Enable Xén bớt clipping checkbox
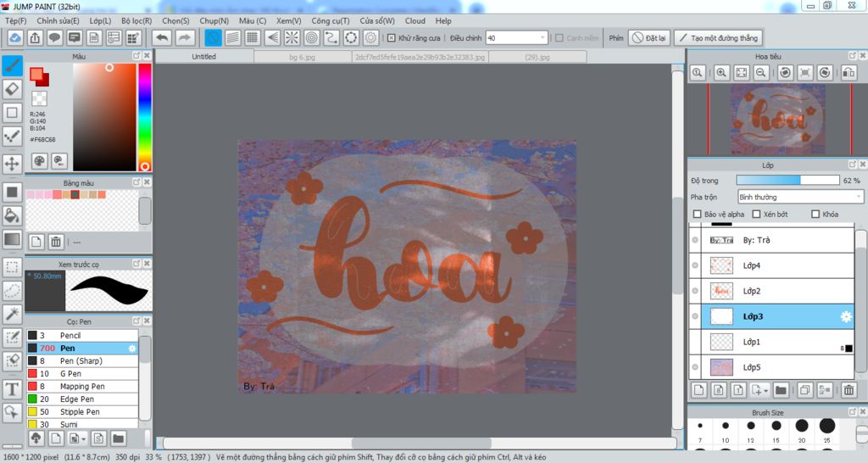 click(x=756, y=214)
